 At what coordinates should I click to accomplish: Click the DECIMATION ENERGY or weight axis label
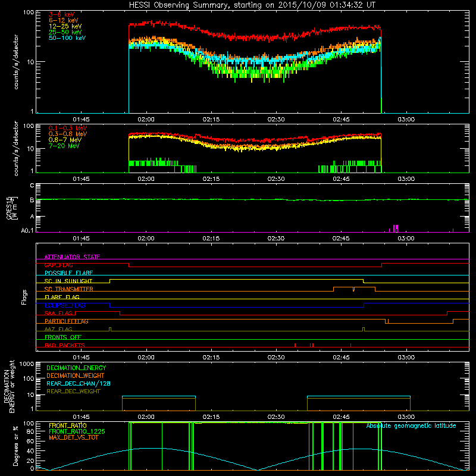click(x=9, y=387)
